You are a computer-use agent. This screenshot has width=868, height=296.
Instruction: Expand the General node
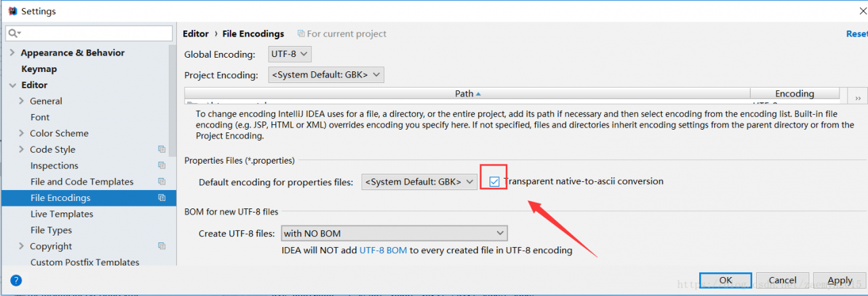(x=22, y=101)
